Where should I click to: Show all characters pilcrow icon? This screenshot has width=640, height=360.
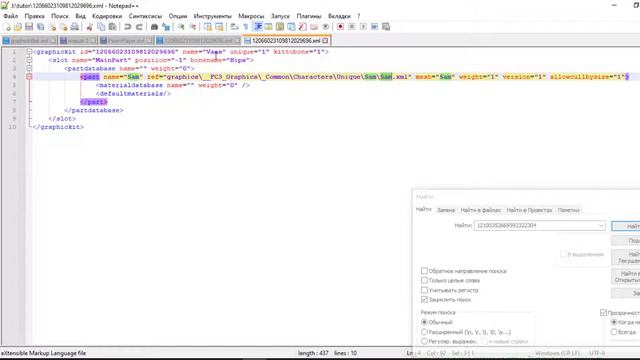click(246, 27)
